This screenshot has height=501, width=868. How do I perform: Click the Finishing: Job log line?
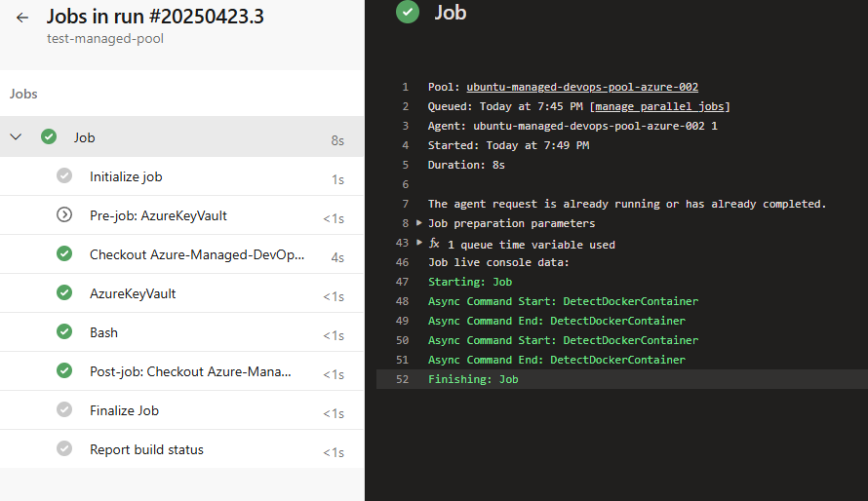click(473, 379)
